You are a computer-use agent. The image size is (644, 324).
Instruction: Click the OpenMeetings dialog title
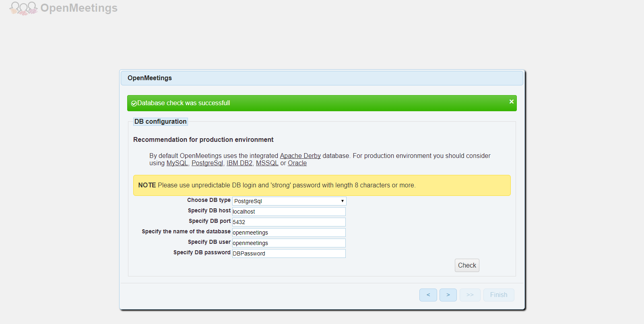point(150,78)
